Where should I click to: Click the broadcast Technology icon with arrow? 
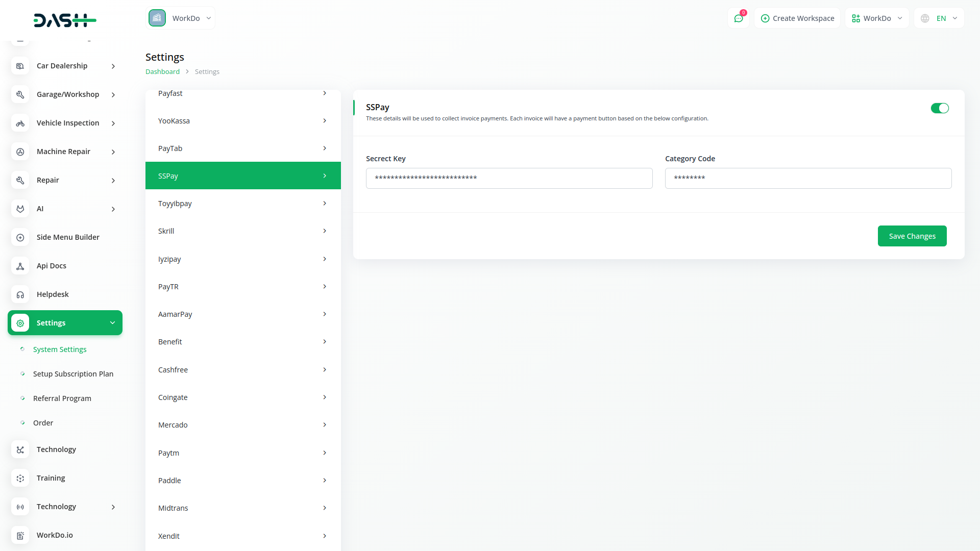(x=20, y=507)
